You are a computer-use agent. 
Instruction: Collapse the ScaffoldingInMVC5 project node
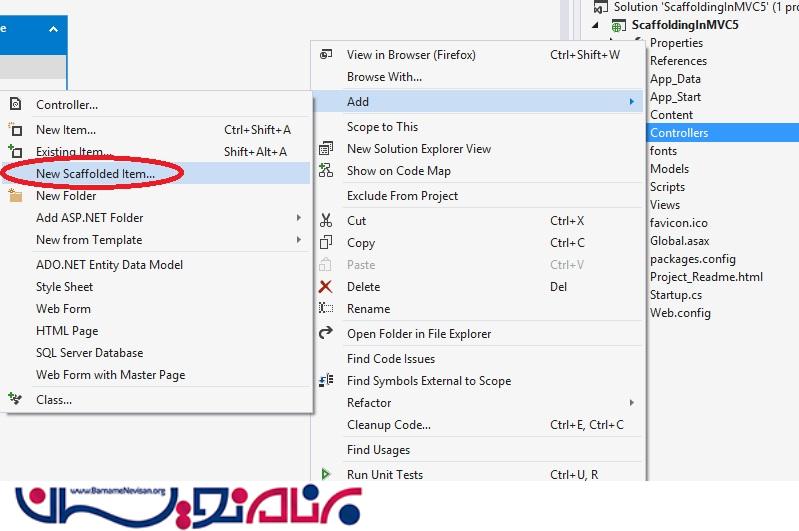[x=597, y=25]
